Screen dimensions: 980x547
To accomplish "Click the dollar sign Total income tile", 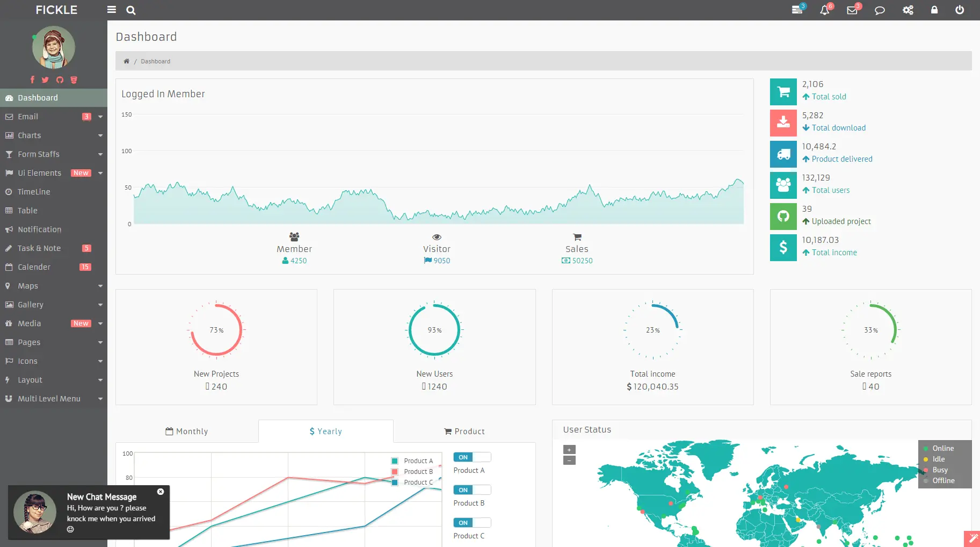I will click(x=783, y=248).
